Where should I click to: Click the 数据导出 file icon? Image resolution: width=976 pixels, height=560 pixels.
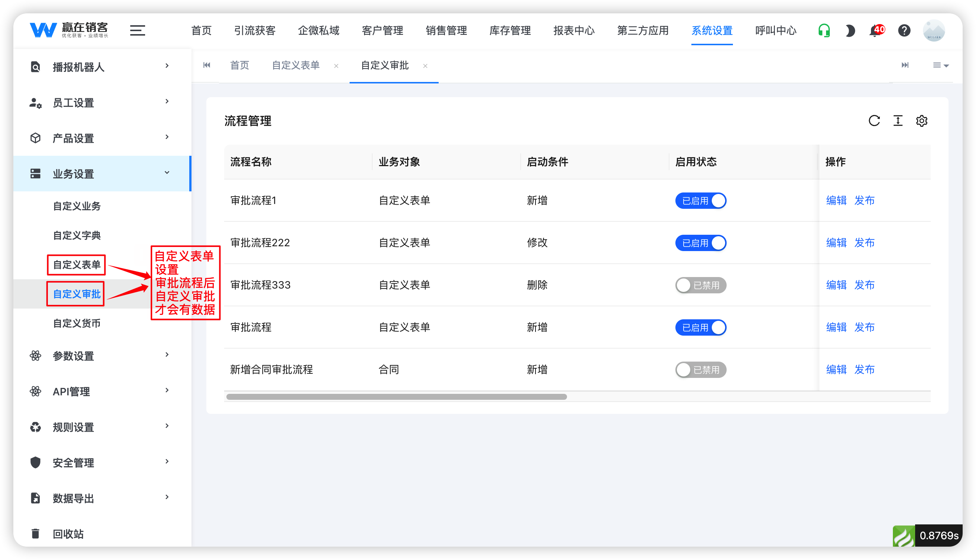(35, 498)
